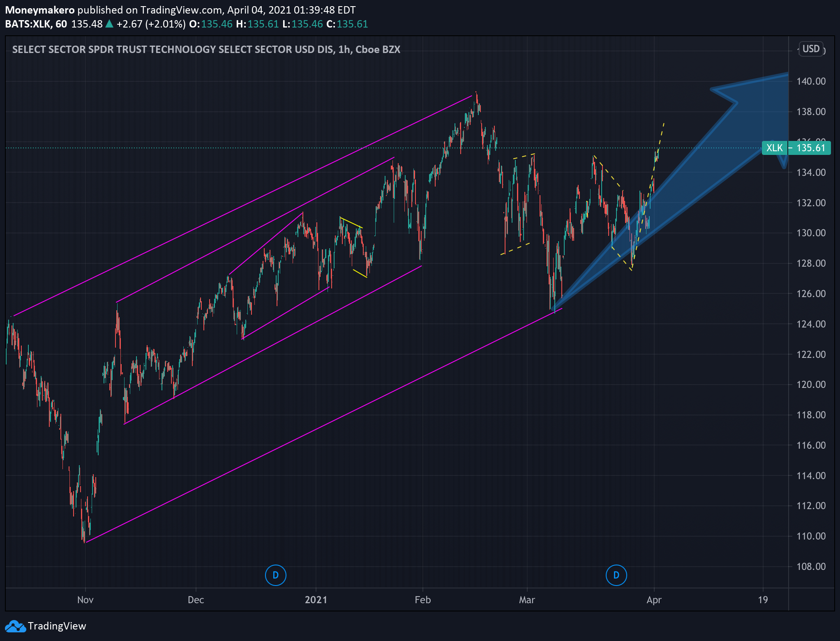Click the 112.00 price axis label
The height and width of the screenshot is (641, 840).
811,506
